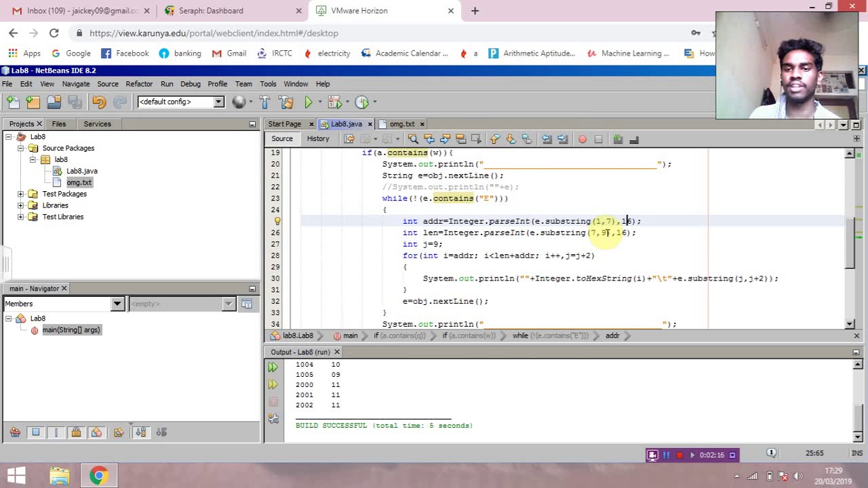Close the Output - Lab8 (run) tab
The width and height of the screenshot is (868, 488).
336,352
